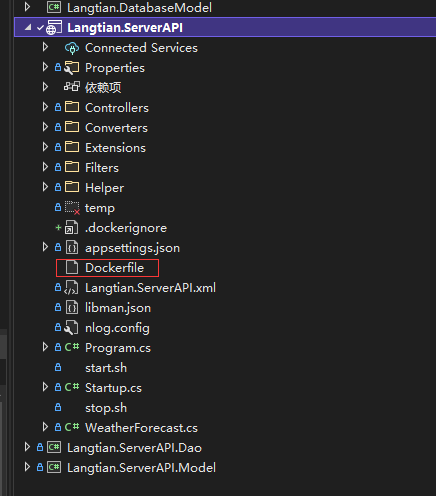The width and height of the screenshot is (436, 496).
Task: Select the temp item label
Action: click(100, 208)
